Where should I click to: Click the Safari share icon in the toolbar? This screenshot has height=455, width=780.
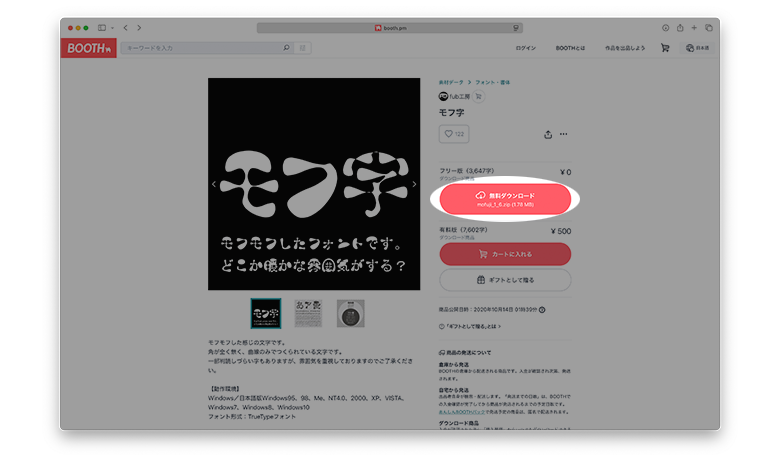coord(680,28)
